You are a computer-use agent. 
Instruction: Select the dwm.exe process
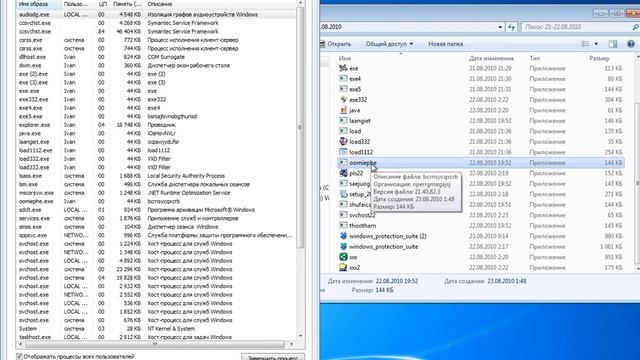[x=156, y=65]
